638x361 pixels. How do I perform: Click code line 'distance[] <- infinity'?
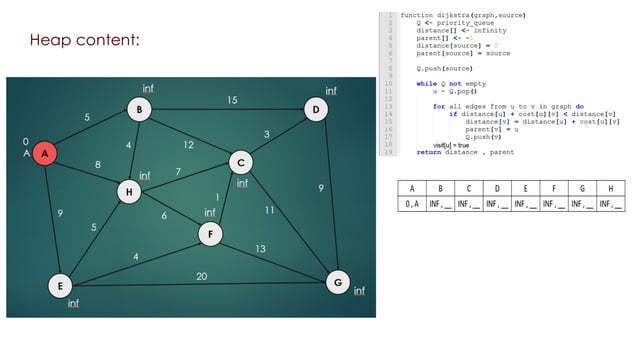tap(461, 31)
